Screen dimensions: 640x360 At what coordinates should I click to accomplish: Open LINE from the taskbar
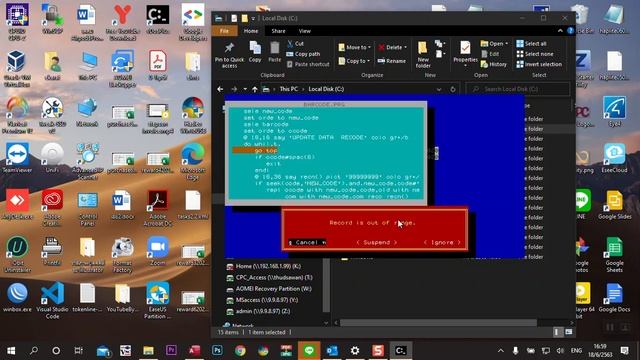(309, 350)
